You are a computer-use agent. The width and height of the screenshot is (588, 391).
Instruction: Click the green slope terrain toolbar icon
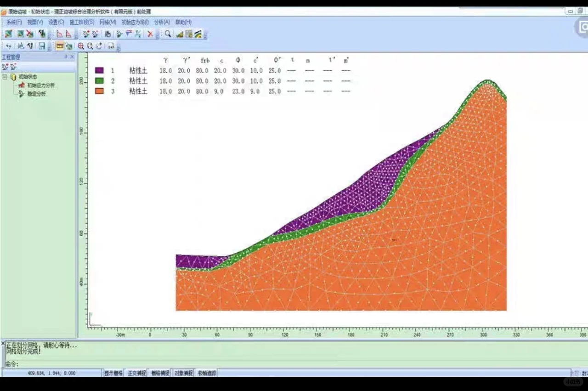pyautogui.click(x=180, y=34)
